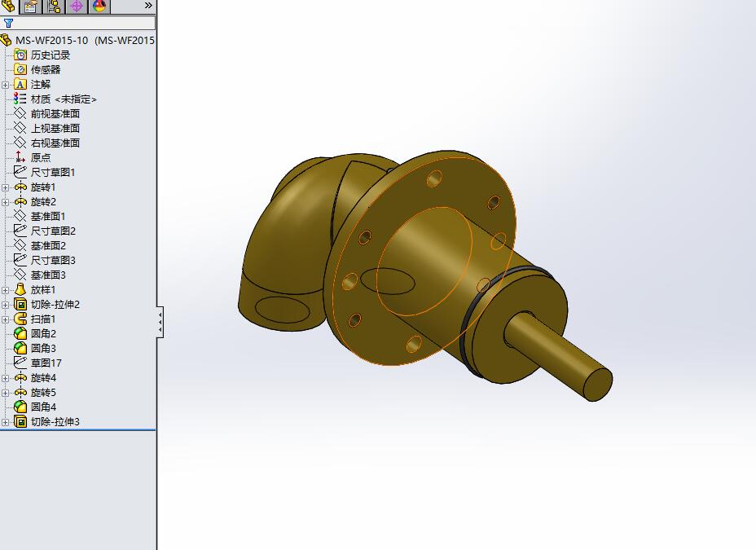Select the 传感器 sensors icon
Image resolution: width=756 pixels, height=550 pixels.
(20, 69)
